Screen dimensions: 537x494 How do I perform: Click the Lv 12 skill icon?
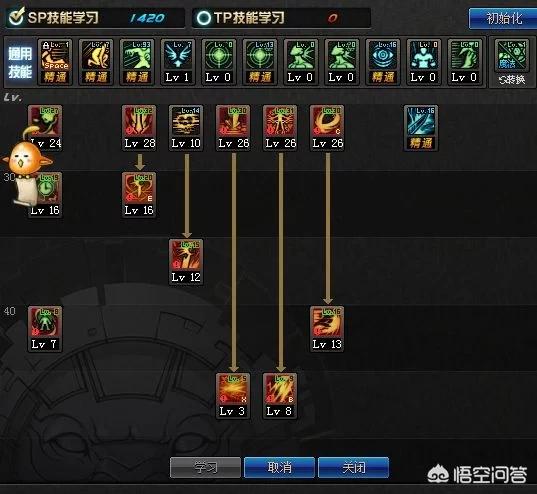pos(186,261)
